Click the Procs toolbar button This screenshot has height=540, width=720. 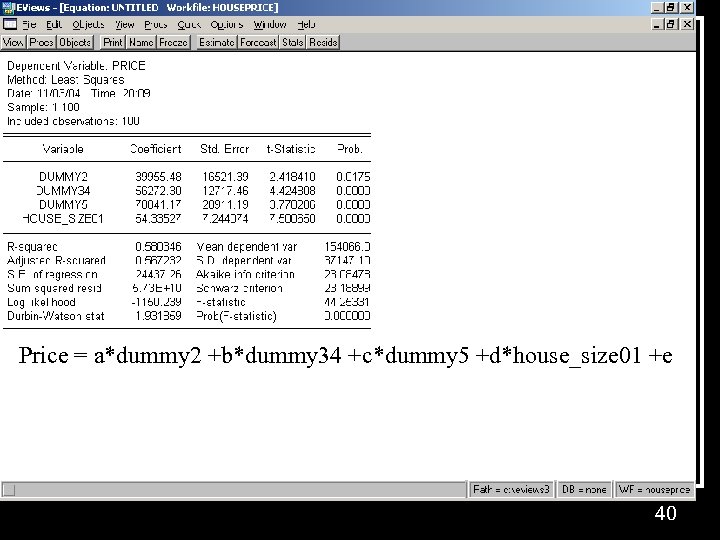[41, 43]
